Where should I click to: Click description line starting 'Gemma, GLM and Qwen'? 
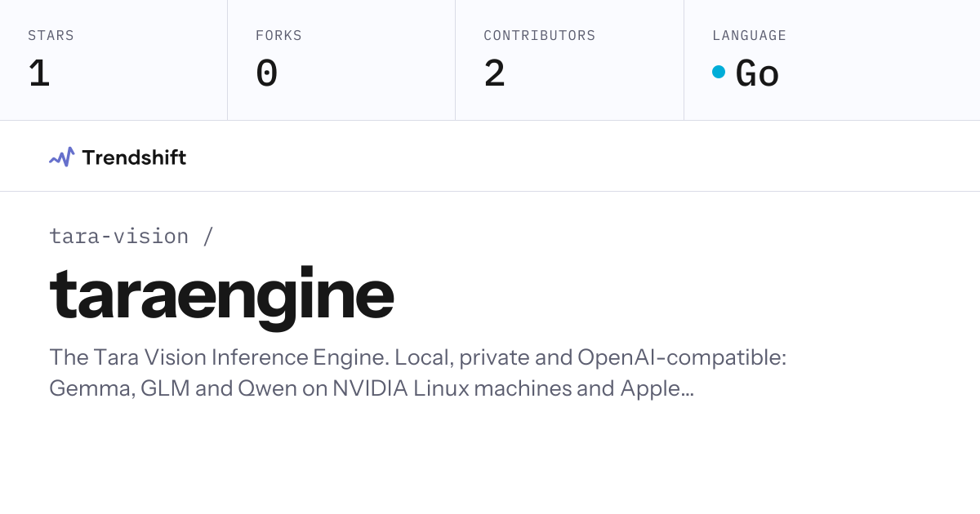tap(372, 388)
